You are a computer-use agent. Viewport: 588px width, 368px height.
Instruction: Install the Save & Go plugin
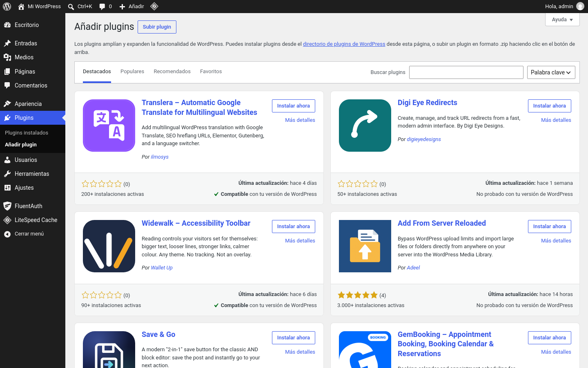click(294, 338)
